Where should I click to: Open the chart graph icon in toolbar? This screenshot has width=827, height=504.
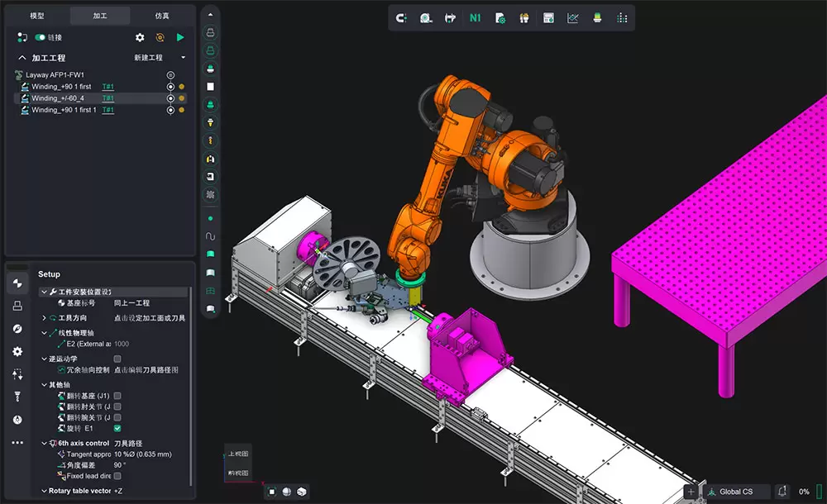point(572,17)
